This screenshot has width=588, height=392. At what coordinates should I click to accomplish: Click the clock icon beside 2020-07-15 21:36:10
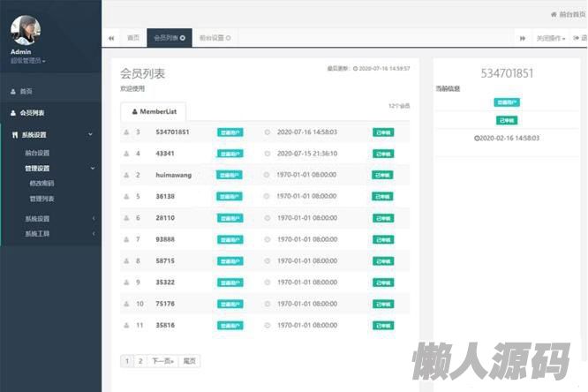[268, 154]
